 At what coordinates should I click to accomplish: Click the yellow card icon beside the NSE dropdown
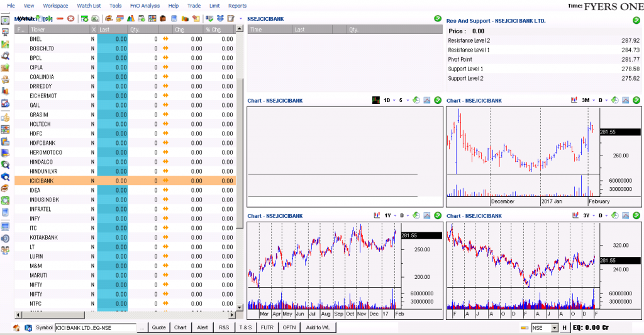pos(524,328)
